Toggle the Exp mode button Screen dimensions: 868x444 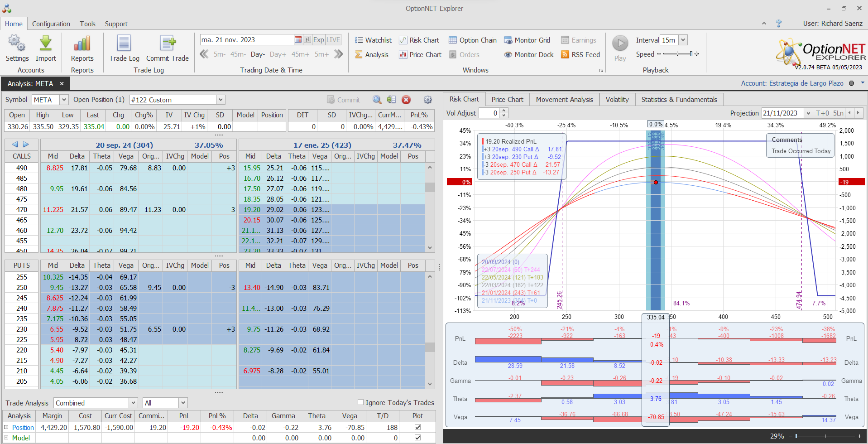tap(318, 40)
